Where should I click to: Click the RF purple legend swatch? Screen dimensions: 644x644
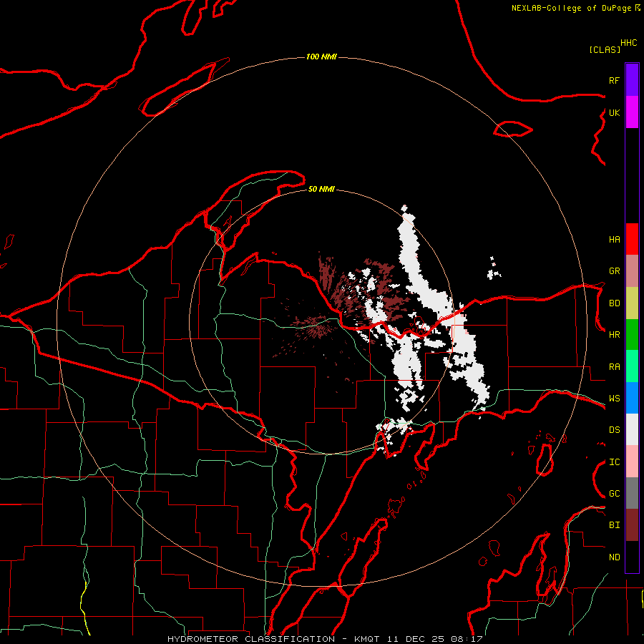pos(632,80)
